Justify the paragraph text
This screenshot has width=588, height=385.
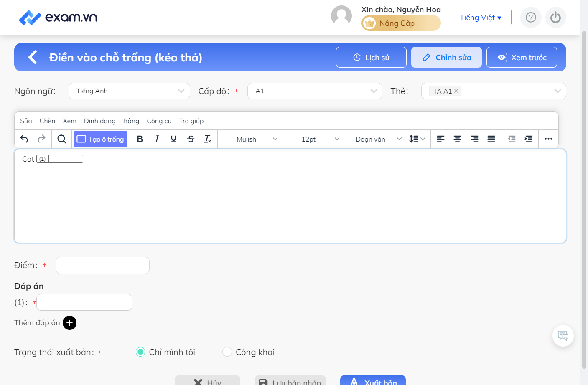(x=491, y=139)
